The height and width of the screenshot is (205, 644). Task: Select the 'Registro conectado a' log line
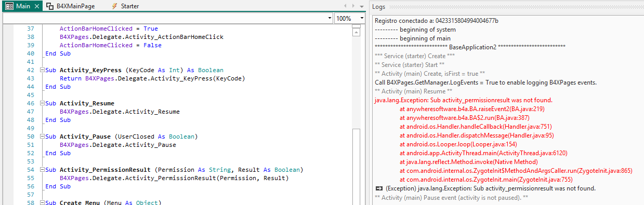click(436, 21)
